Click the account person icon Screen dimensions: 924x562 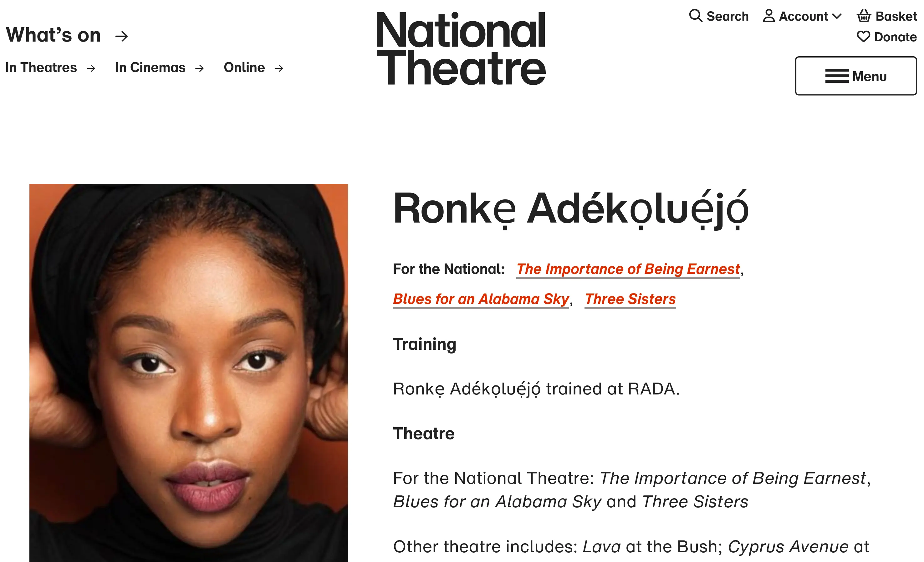769,16
